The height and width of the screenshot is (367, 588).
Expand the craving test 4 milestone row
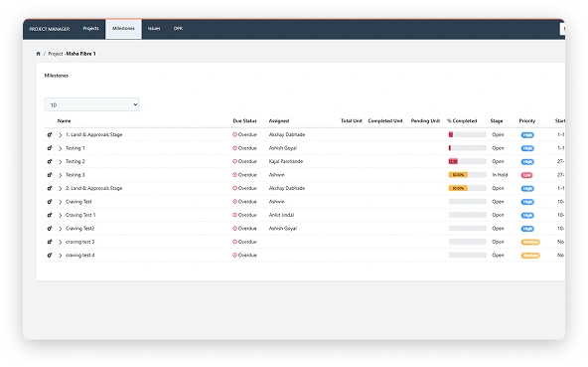tap(60, 256)
